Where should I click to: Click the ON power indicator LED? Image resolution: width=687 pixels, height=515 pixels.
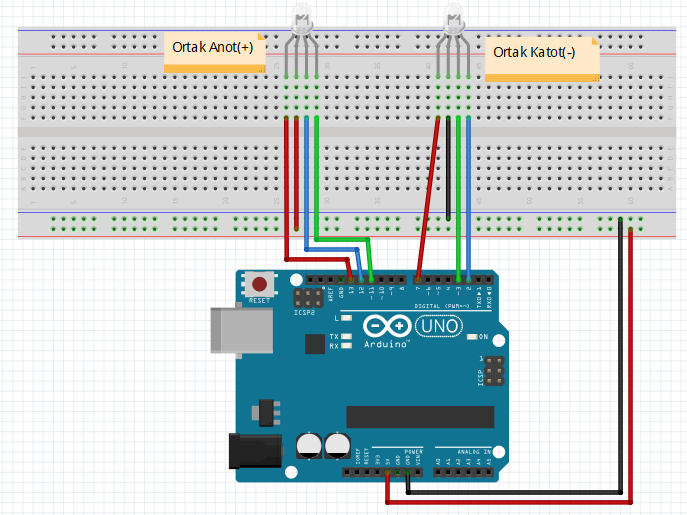(x=470, y=336)
